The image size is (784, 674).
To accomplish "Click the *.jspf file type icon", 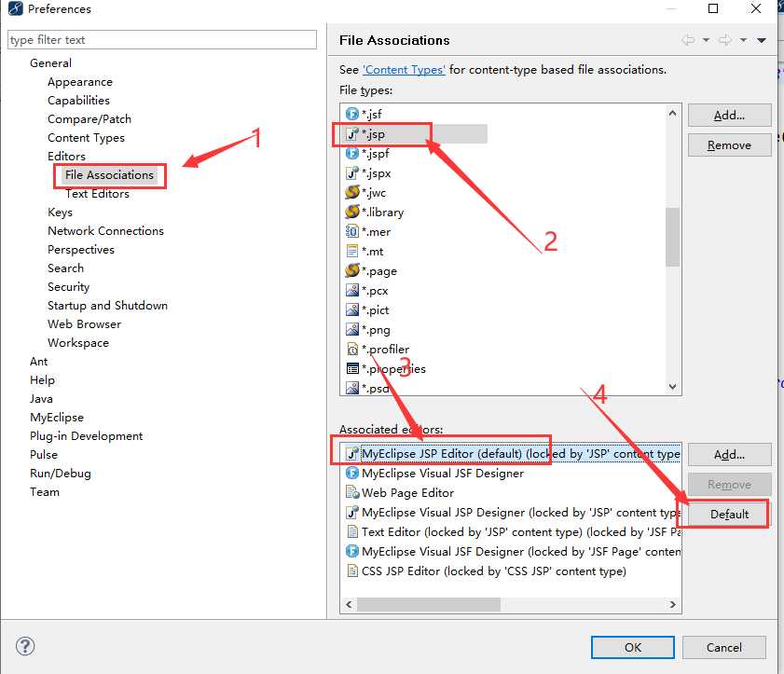I will tap(352, 153).
